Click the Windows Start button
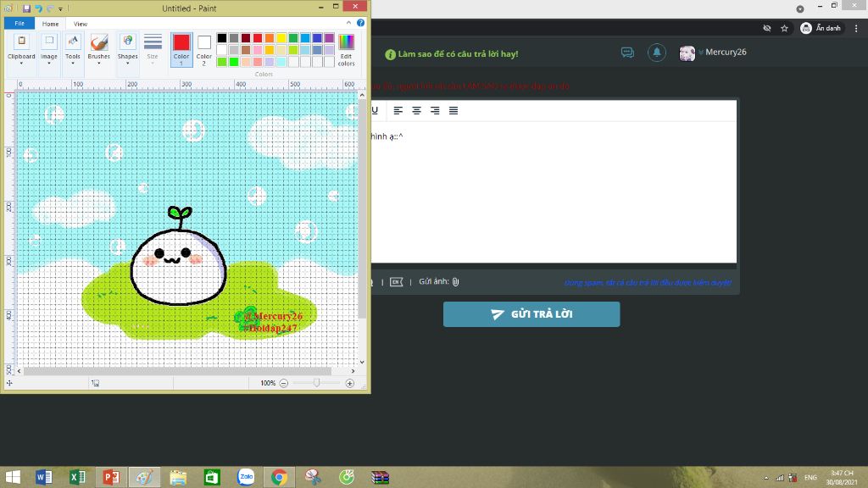 coord(12,477)
